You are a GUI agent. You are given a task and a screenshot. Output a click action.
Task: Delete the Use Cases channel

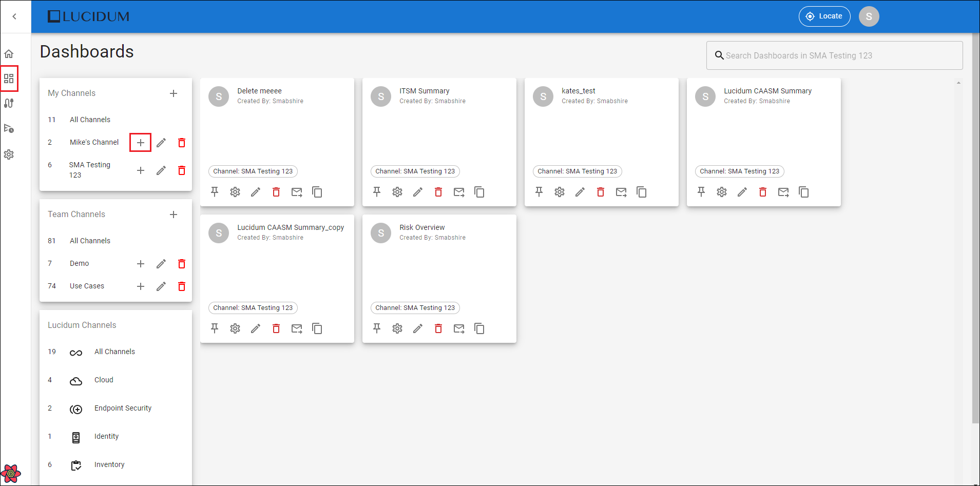tap(182, 286)
